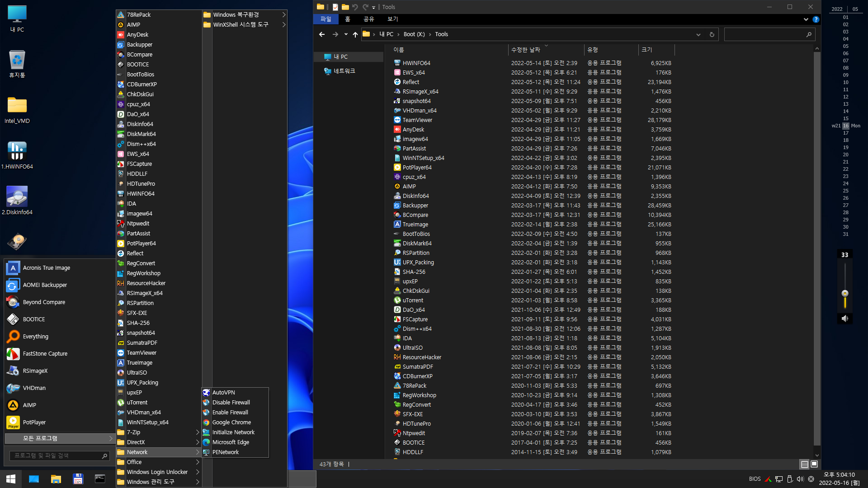Click the speaker mute icon under volume slider
Image resolution: width=868 pixels, height=488 pixels.
click(844, 319)
